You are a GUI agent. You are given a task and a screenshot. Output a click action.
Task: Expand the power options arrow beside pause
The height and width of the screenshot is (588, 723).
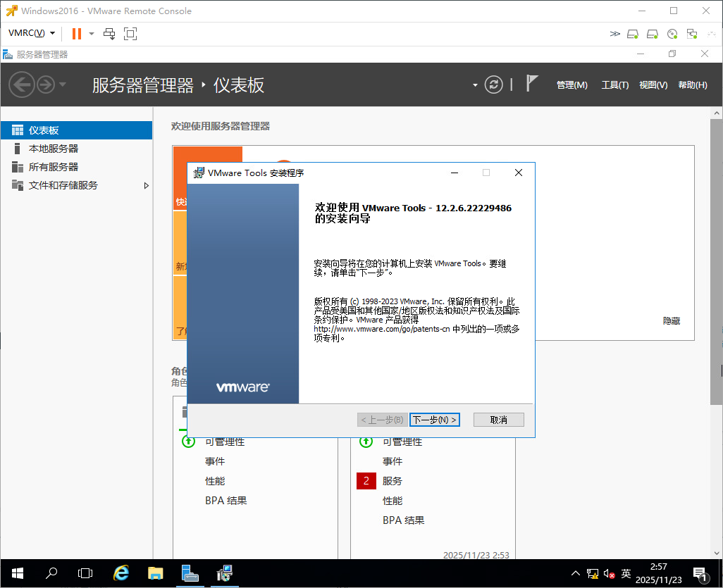coord(92,34)
